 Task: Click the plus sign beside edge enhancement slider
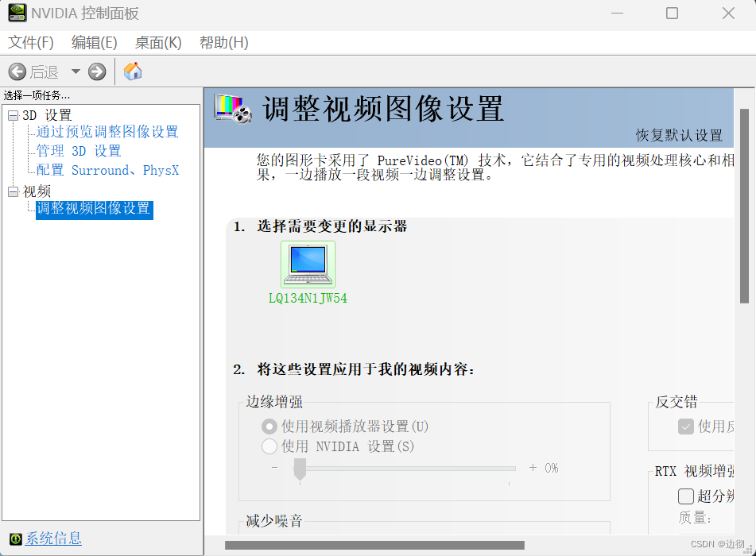pyautogui.click(x=533, y=467)
